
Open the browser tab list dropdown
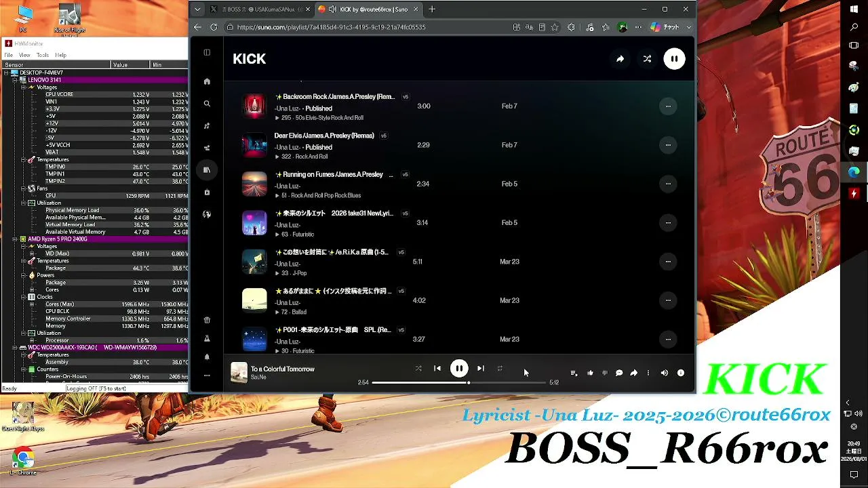[197, 9]
